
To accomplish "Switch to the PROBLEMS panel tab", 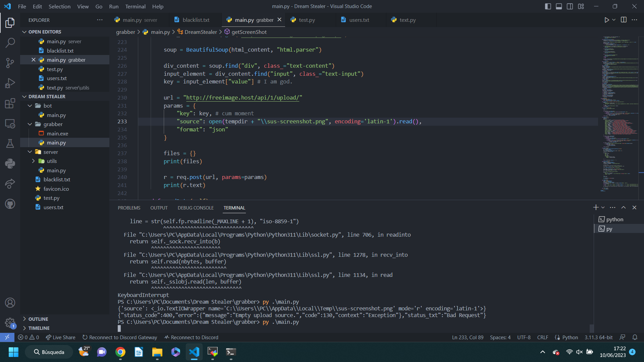I will 129,208.
